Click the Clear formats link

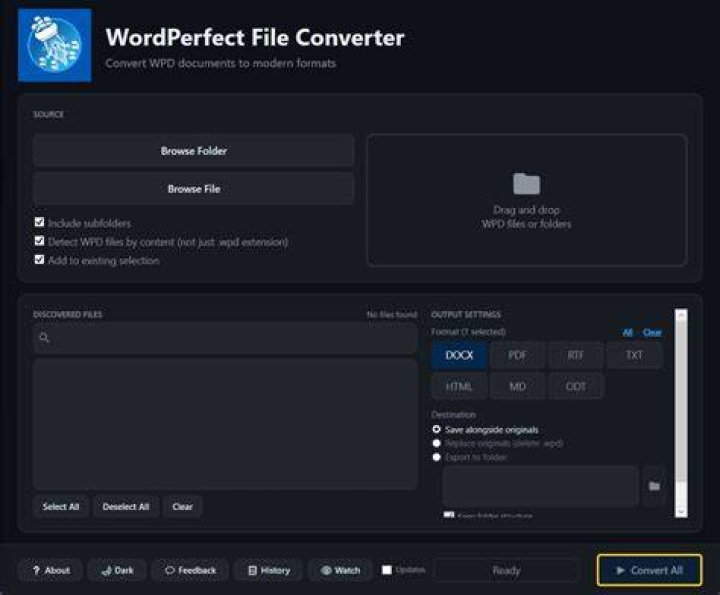[x=652, y=332]
